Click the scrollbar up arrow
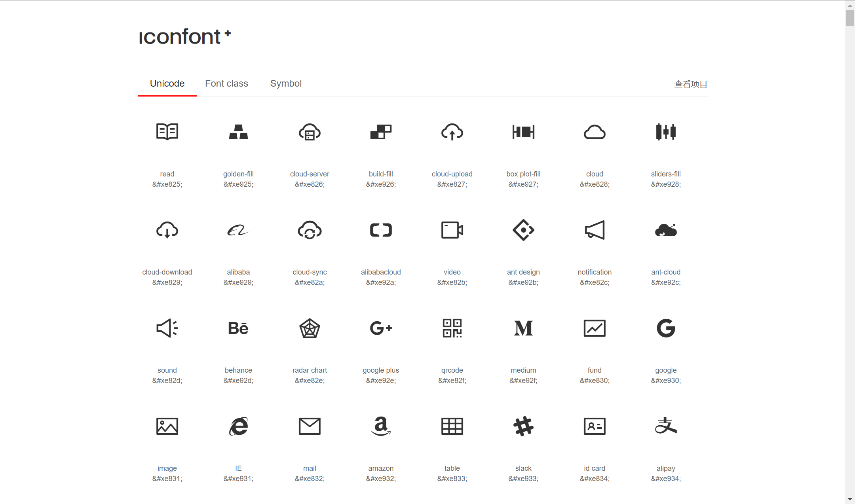This screenshot has width=855, height=504. tap(850, 5)
